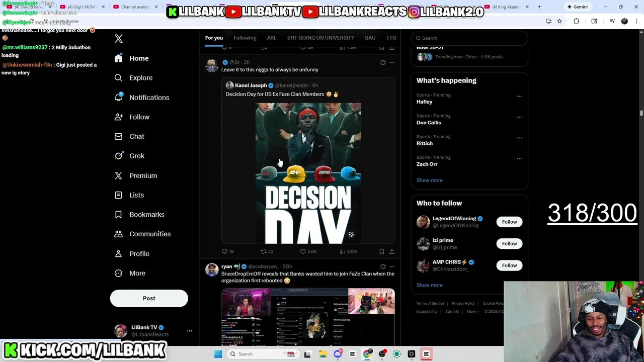Viewport: 644px width, 362px height.
Task: Click Grok icon on ryan's post
Action: (383, 266)
